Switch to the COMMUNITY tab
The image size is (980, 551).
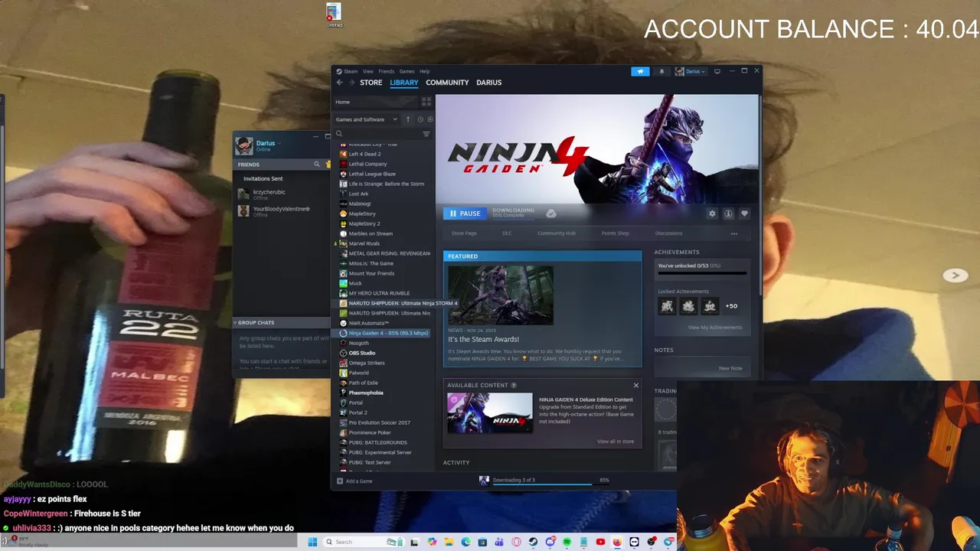pyautogui.click(x=447, y=83)
